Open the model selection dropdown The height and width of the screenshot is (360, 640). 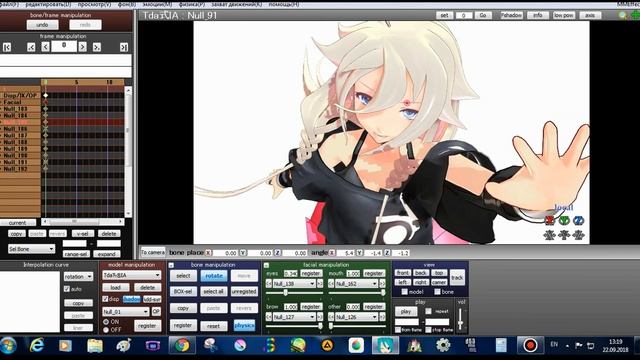click(131, 275)
